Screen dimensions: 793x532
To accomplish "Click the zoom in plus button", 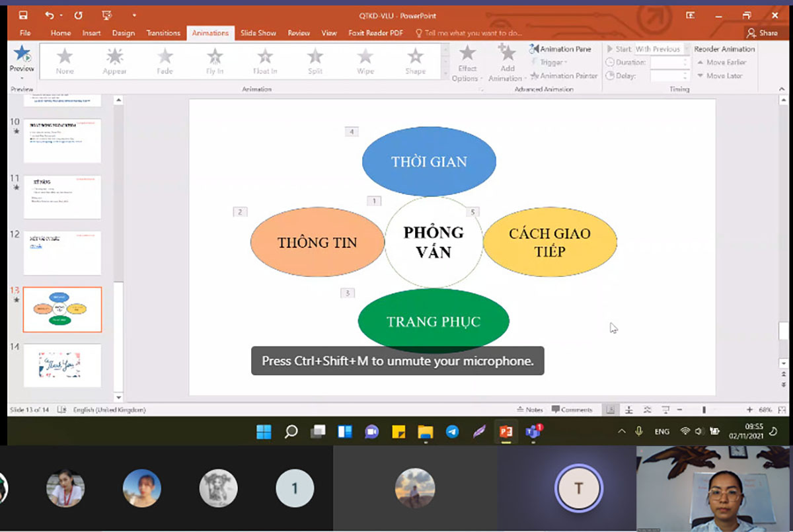I will 749,410.
